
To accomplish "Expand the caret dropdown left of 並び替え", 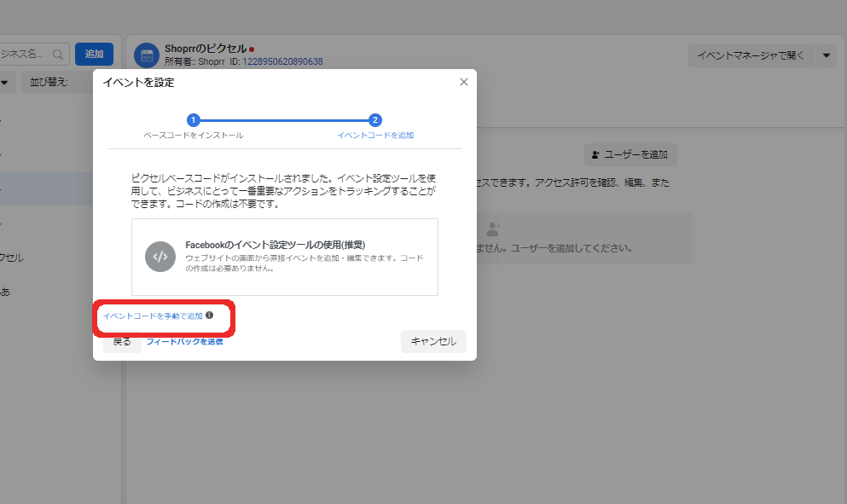I will [x=5, y=83].
